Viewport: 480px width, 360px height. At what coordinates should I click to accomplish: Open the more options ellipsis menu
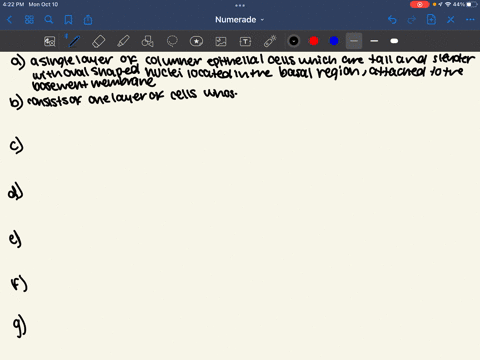click(x=470, y=20)
